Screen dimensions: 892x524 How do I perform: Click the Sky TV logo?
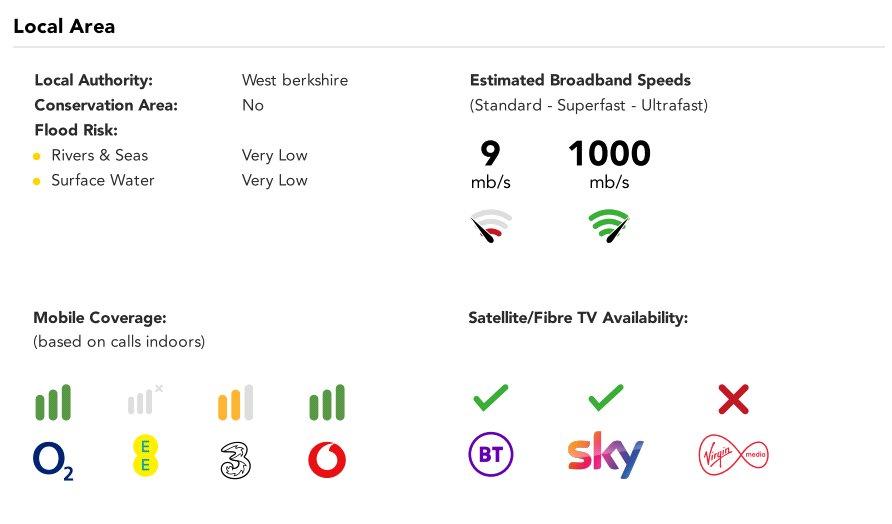tap(605, 455)
